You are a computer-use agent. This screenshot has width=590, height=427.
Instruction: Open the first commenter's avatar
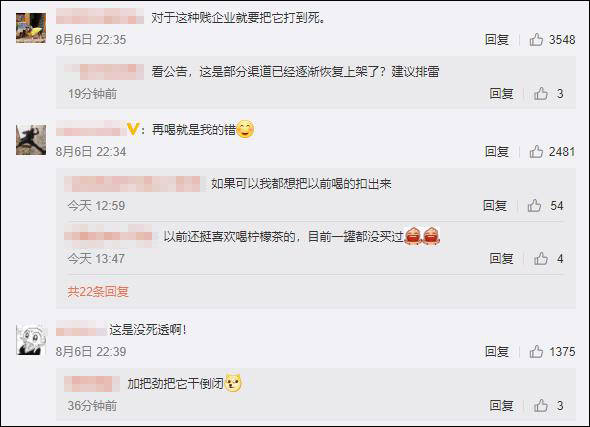[x=31, y=28]
